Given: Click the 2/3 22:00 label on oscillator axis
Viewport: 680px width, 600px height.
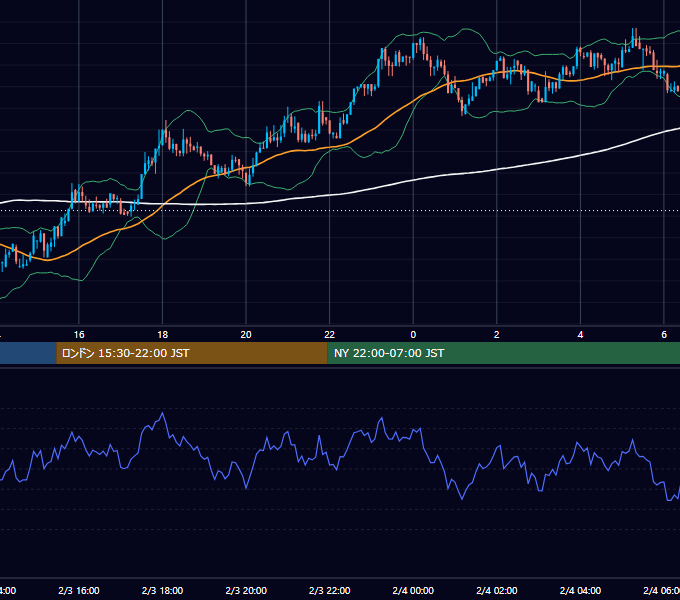Looking at the screenshot, I should (x=330, y=590).
